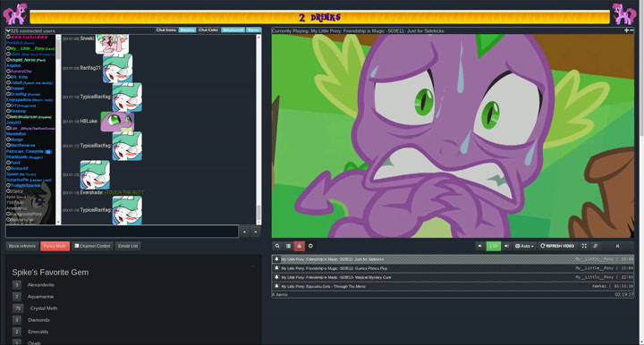This screenshot has width=644, height=345.
Task: Vote for Aquamarine in the poll
Action: tap(16, 297)
